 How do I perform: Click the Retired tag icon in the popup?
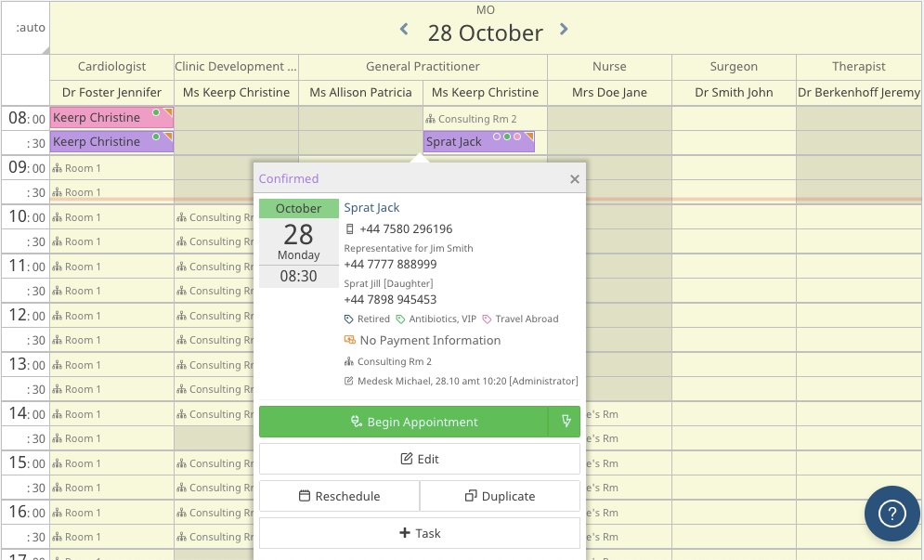[x=347, y=319]
